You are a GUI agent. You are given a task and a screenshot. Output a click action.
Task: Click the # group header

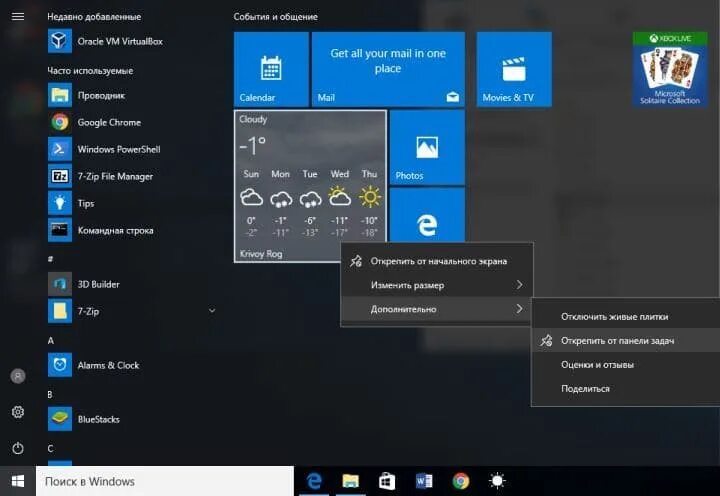coord(50,259)
